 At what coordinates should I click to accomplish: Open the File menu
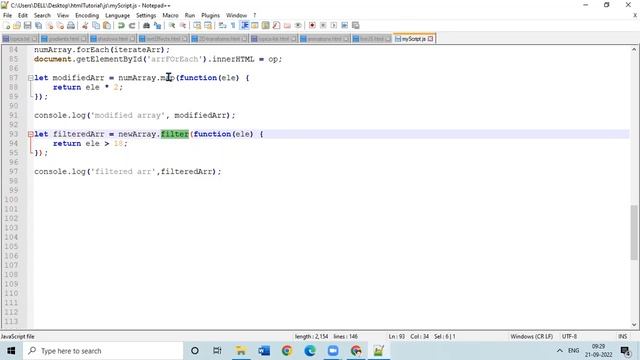tap(7, 16)
